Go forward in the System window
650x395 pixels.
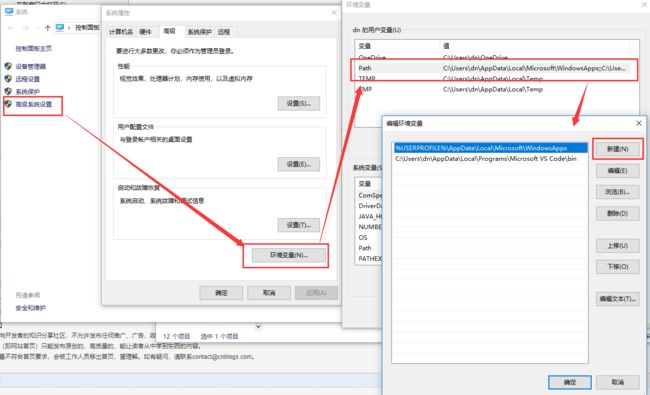pyautogui.click(x=25, y=28)
